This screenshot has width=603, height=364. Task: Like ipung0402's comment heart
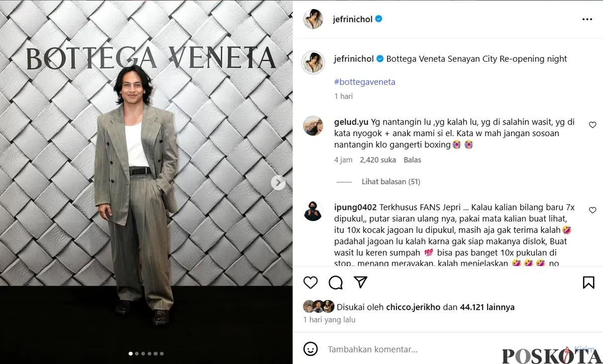tap(592, 210)
